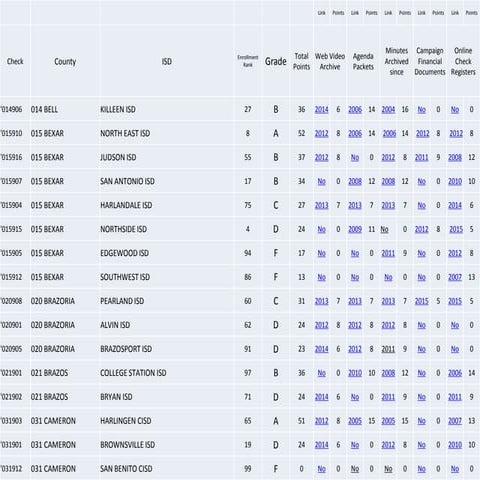Open Bryan ISD 2011 check registers link
This screenshot has width=480, height=480.
coord(455,397)
